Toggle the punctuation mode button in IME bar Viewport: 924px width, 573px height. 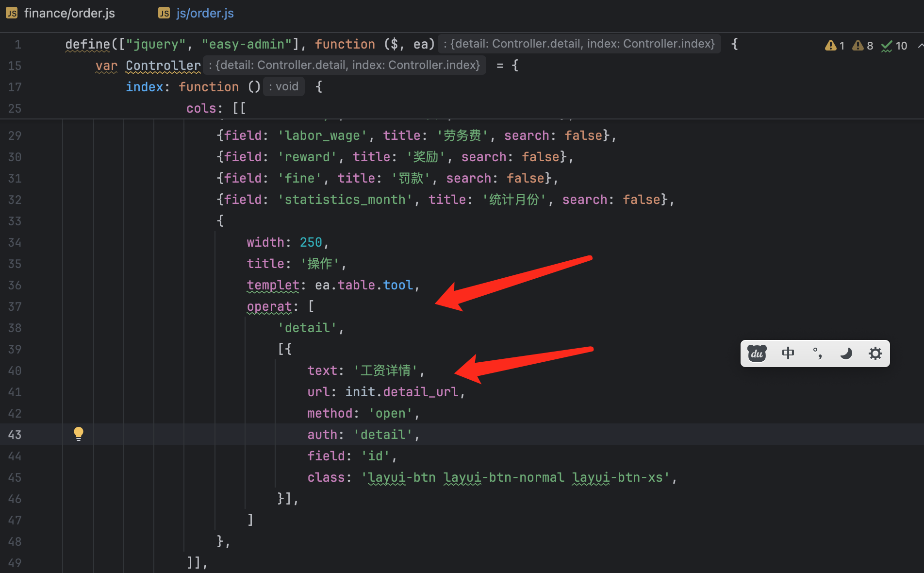pos(817,354)
